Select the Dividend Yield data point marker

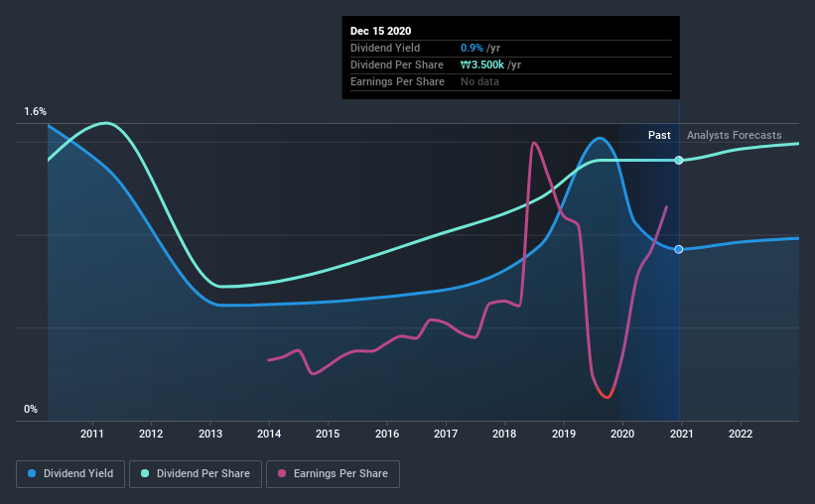pyautogui.click(x=679, y=249)
